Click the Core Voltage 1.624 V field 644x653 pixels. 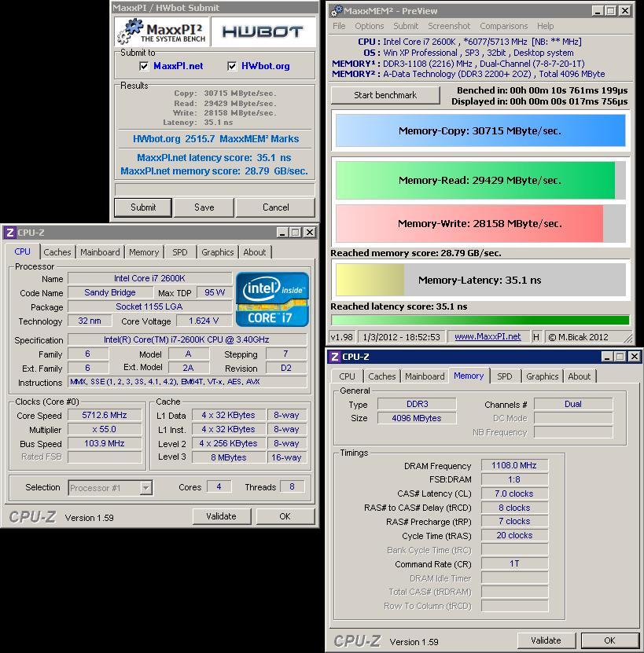pos(204,321)
